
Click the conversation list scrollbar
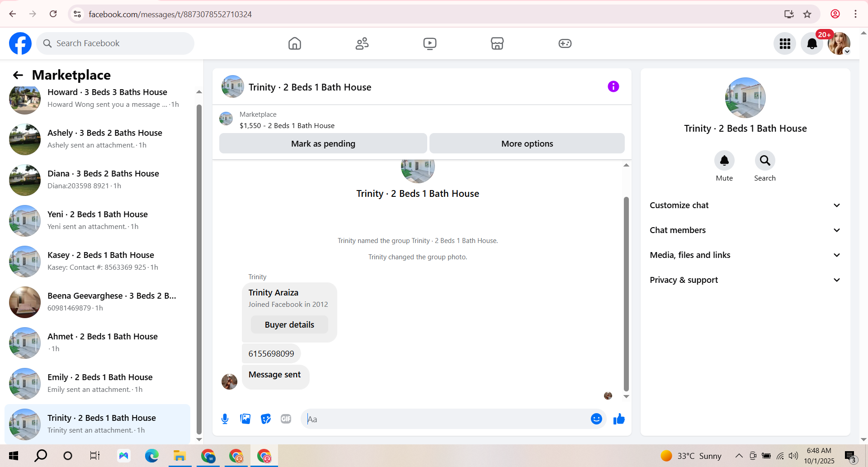[199, 269]
